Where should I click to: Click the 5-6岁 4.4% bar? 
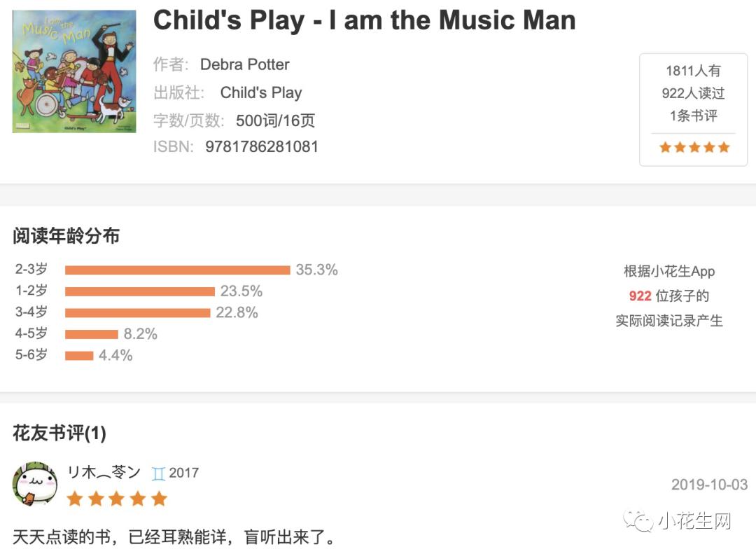point(79,356)
